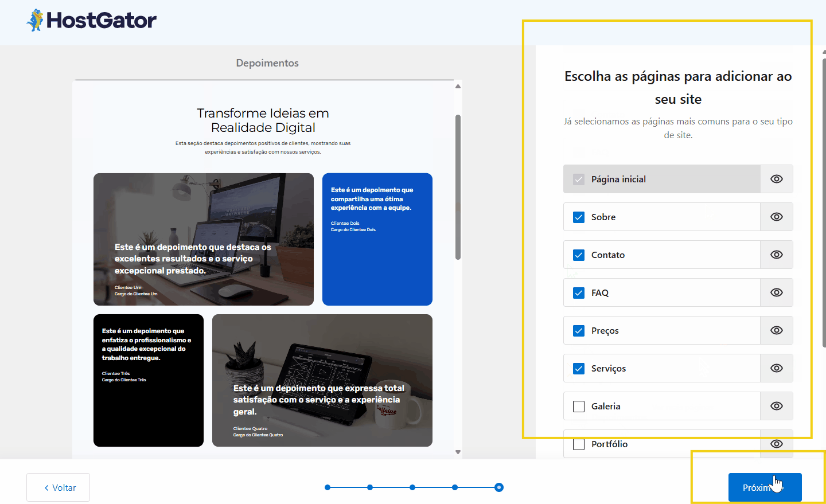Uncheck the Sobre page checkbox
The height and width of the screenshot is (504, 826).
coord(579,217)
